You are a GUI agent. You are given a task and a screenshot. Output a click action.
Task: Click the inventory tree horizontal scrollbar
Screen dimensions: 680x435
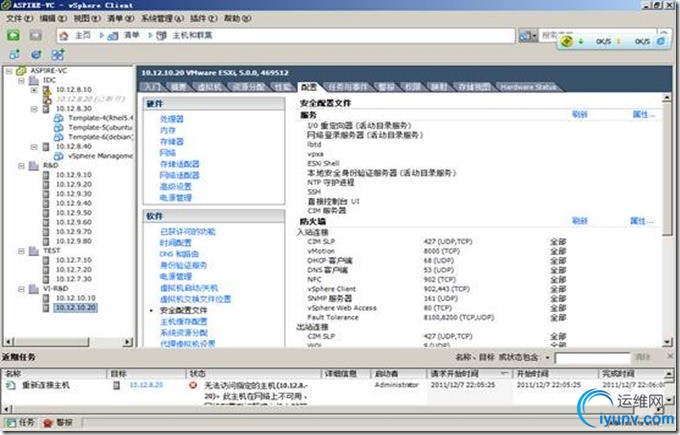coord(68,342)
